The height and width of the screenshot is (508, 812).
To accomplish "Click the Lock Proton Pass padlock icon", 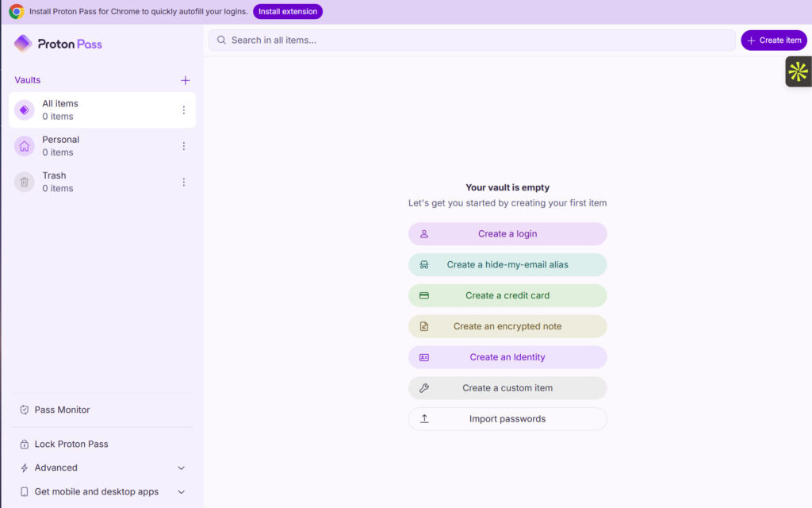I will point(25,444).
